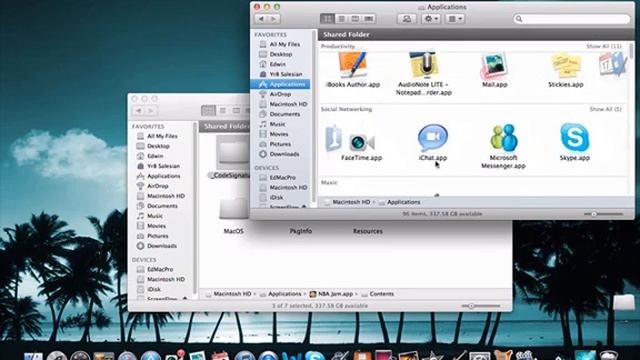
Task: Click the Finder search field
Action: (572, 19)
